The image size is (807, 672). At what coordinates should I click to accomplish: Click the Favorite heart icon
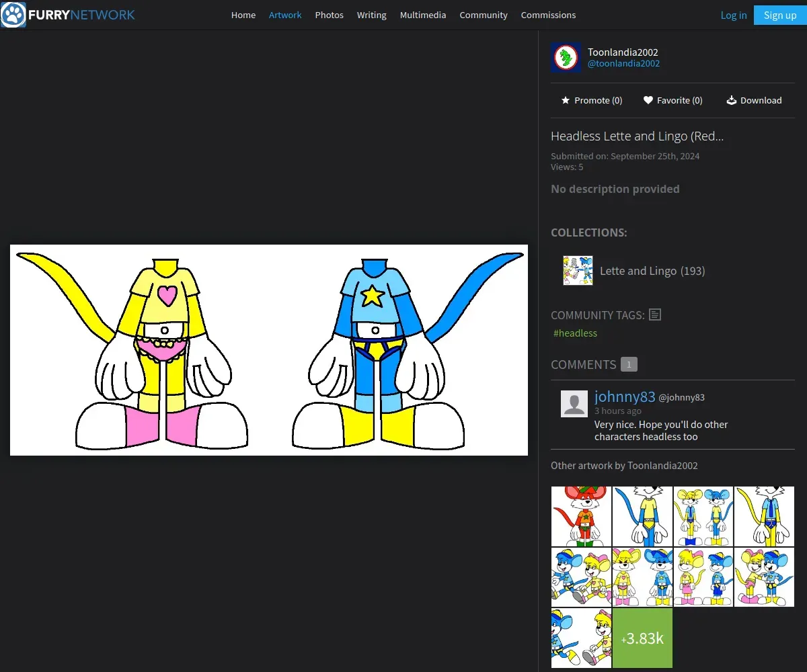tap(648, 100)
